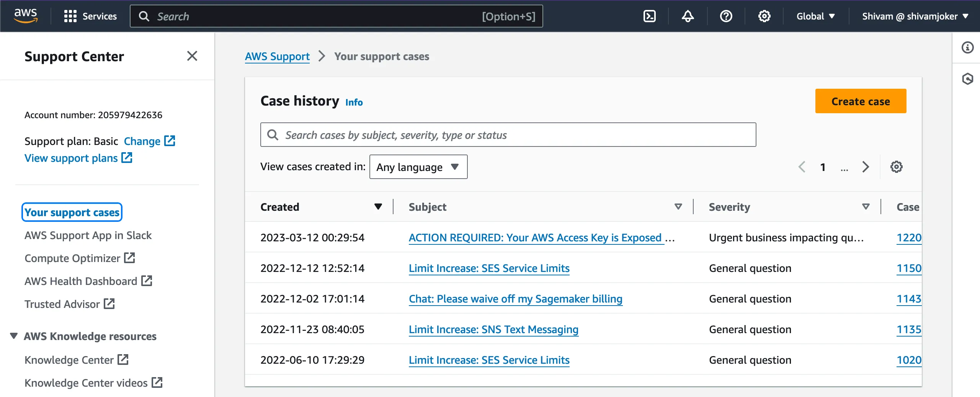Click the external link icon beside Change
Viewport: 980px width, 397px height.
tap(170, 141)
